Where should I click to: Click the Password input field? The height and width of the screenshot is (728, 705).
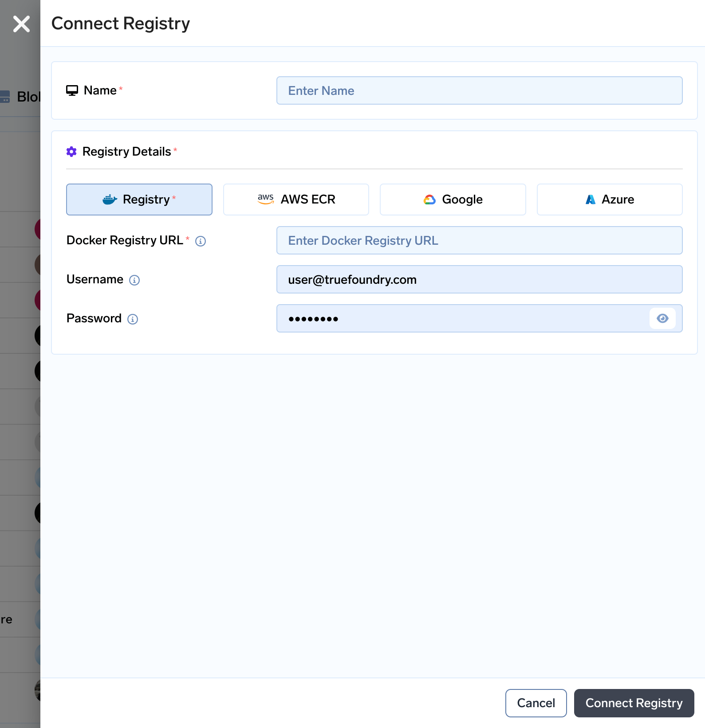click(479, 318)
